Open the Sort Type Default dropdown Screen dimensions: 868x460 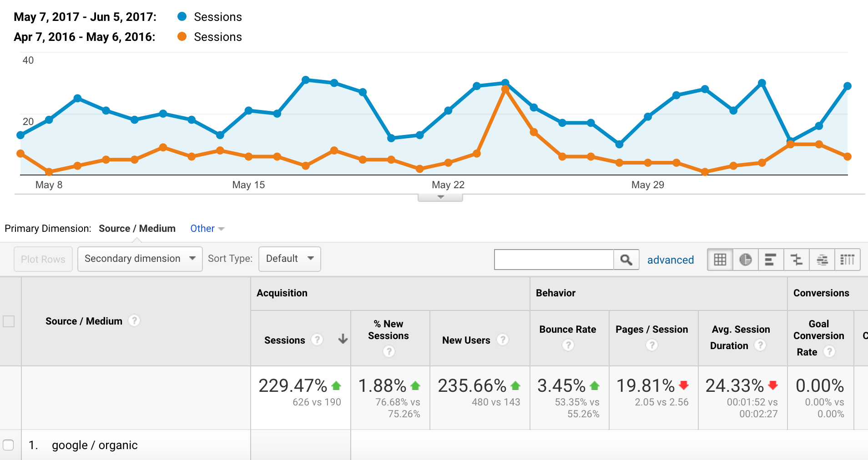pyautogui.click(x=289, y=259)
